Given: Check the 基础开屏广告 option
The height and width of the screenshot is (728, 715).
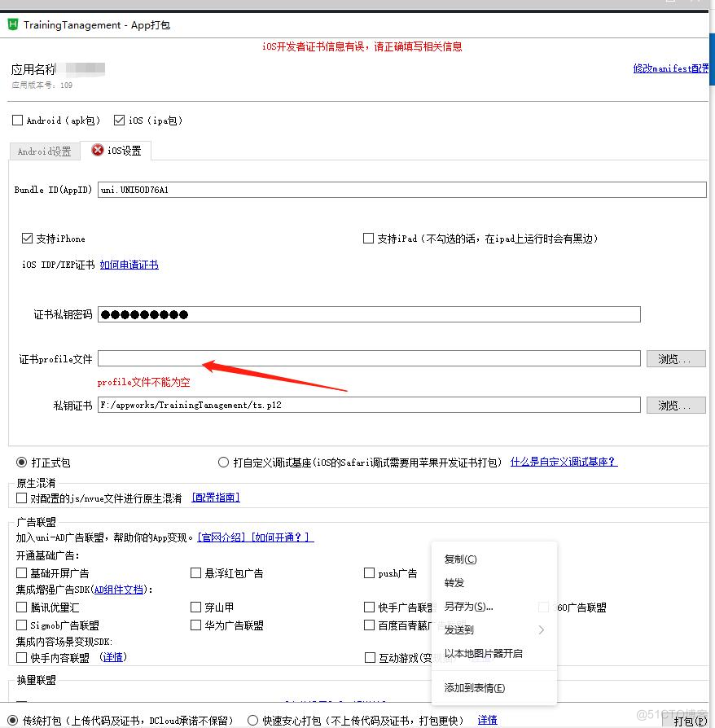Looking at the screenshot, I should 21,573.
